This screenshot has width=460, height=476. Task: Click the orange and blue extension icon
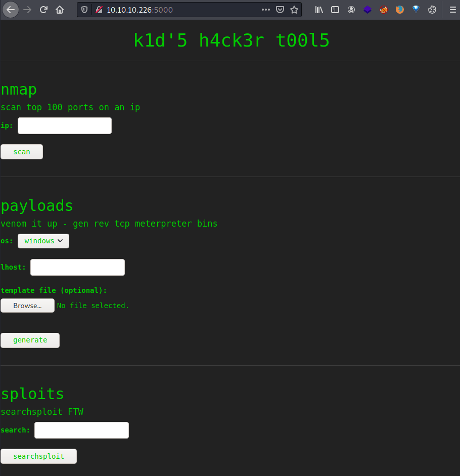tap(400, 10)
